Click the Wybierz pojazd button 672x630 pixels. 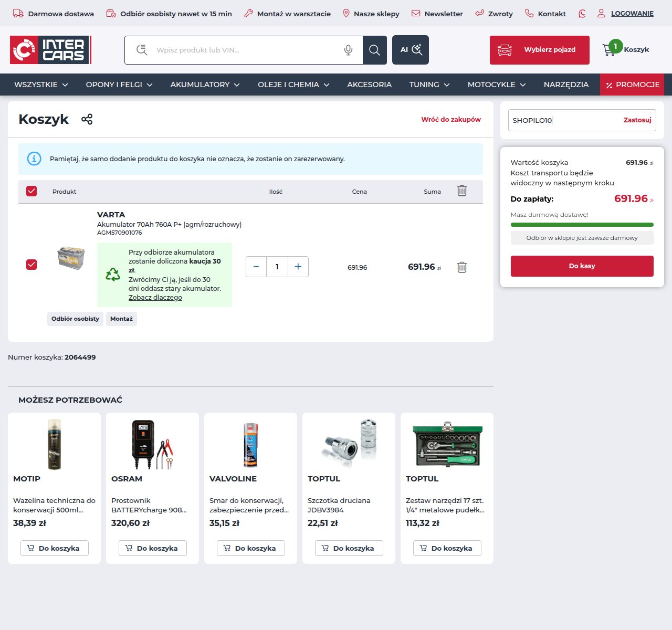540,50
